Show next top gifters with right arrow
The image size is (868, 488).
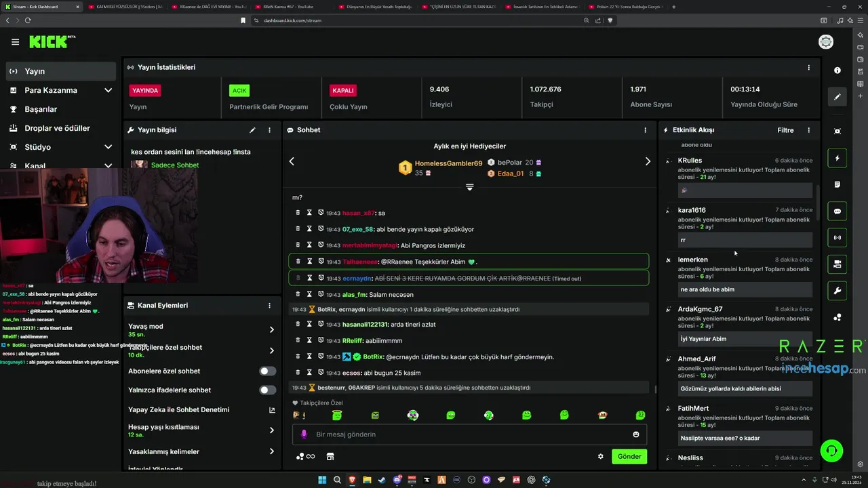tap(648, 161)
